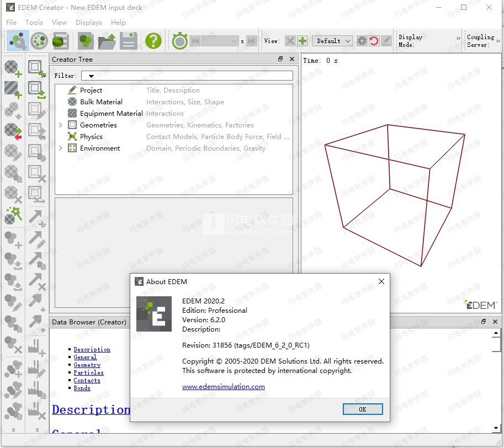Click the sphere with pencil edit icon
504x448 pixels.
click(x=13, y=152)
